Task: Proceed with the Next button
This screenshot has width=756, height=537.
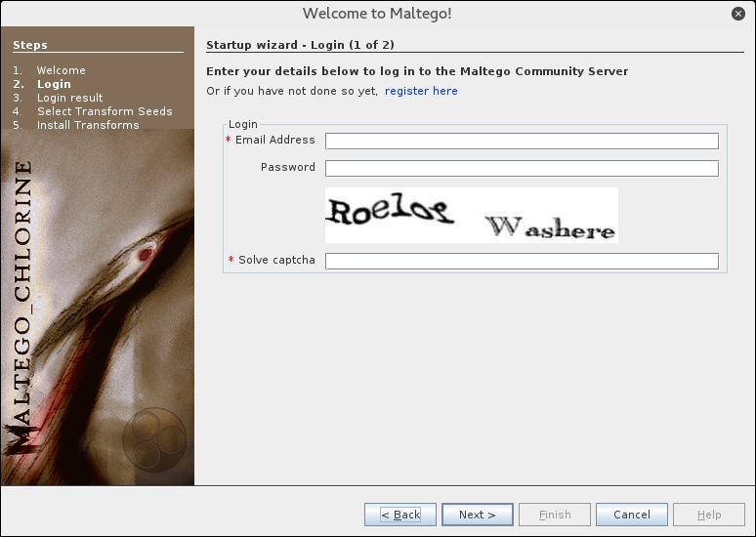Action: pos(478,515)
